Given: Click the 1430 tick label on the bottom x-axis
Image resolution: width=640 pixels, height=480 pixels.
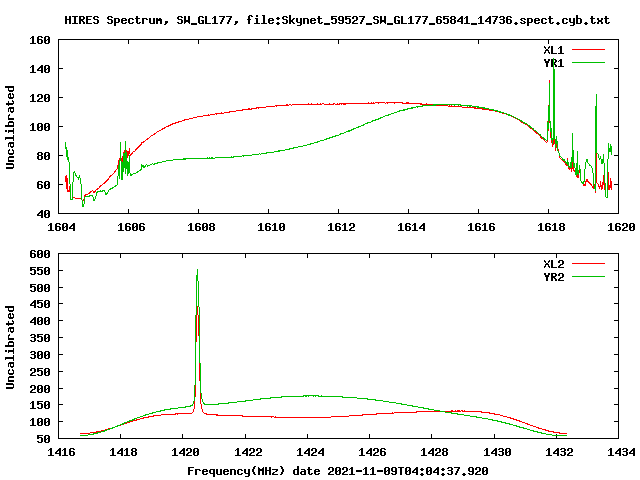Looking at the screenshot, I should tap(497, 452).
